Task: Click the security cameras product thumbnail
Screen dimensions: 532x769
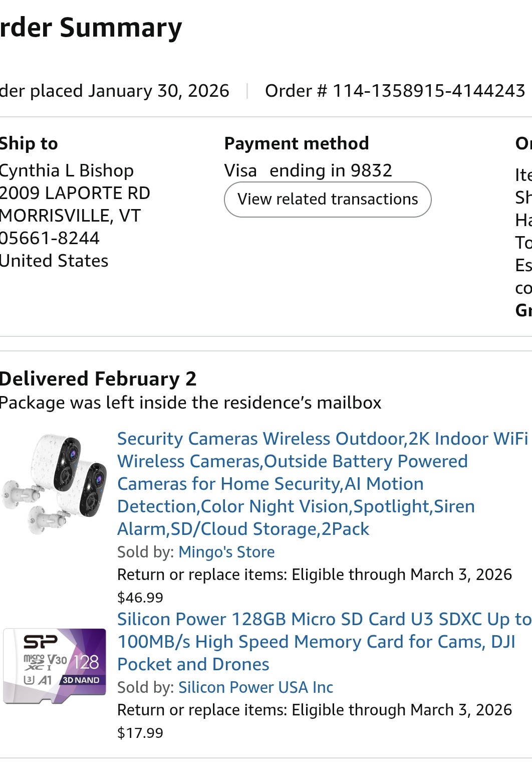Action: 55,483
